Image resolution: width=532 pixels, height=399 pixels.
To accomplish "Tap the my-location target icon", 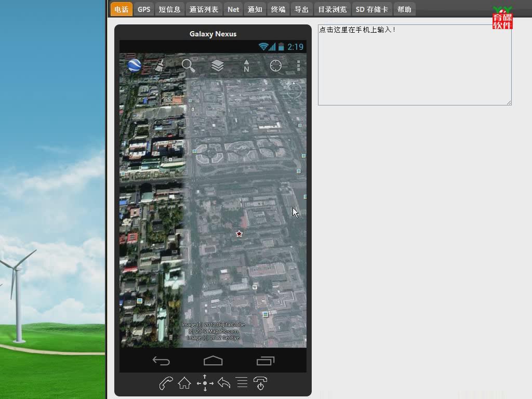I will (x=275, y=65).
